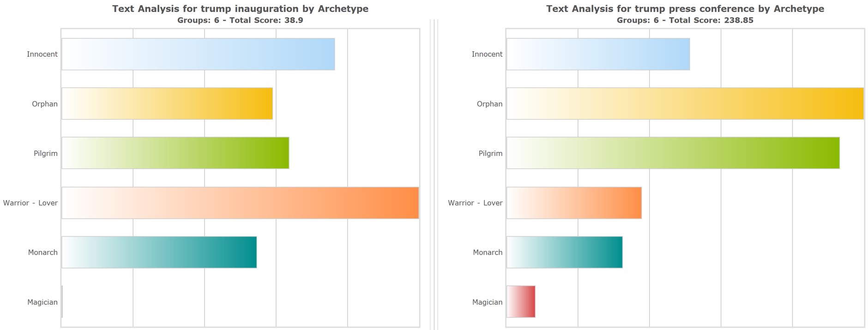Click the "Orphan" axis label in the inauguration chart
Image resolution: width=868 pixels, height=330 pixels.
45,104
